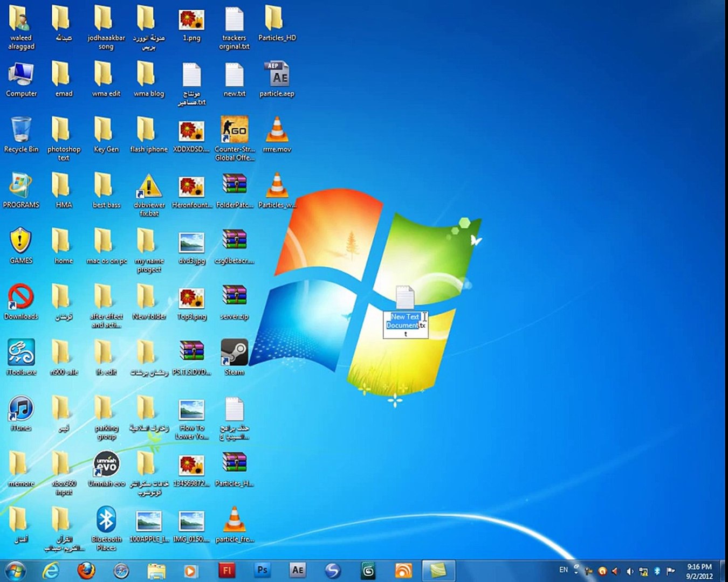Viewport: 728px width, 582px height.
Task: Select the Umniah evo shortcut
Action: (x=106, y=469)
